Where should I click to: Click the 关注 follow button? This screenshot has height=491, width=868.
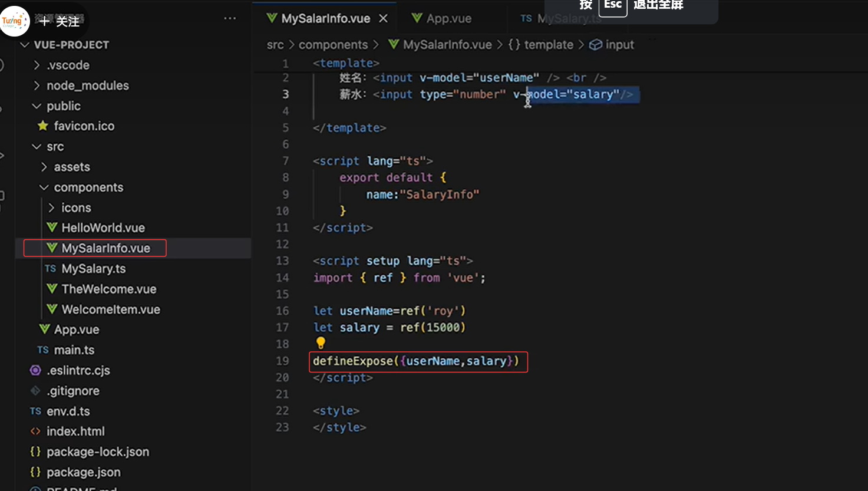pos(60,22)
